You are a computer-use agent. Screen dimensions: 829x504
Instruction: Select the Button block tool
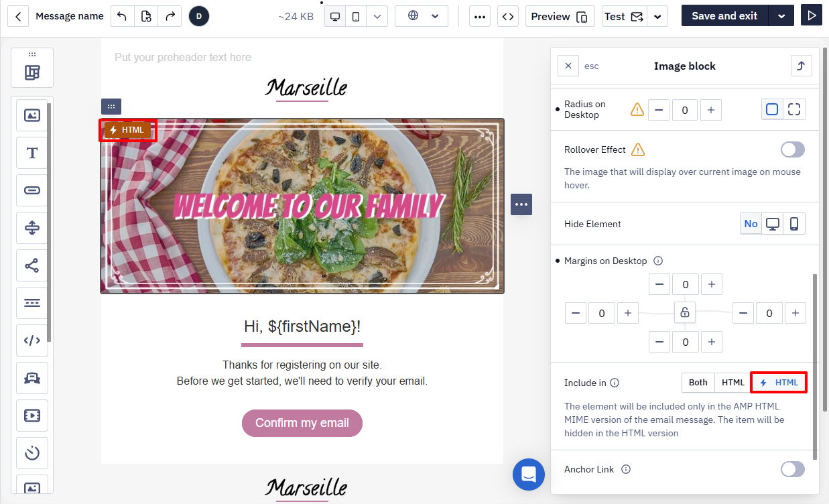31,190
